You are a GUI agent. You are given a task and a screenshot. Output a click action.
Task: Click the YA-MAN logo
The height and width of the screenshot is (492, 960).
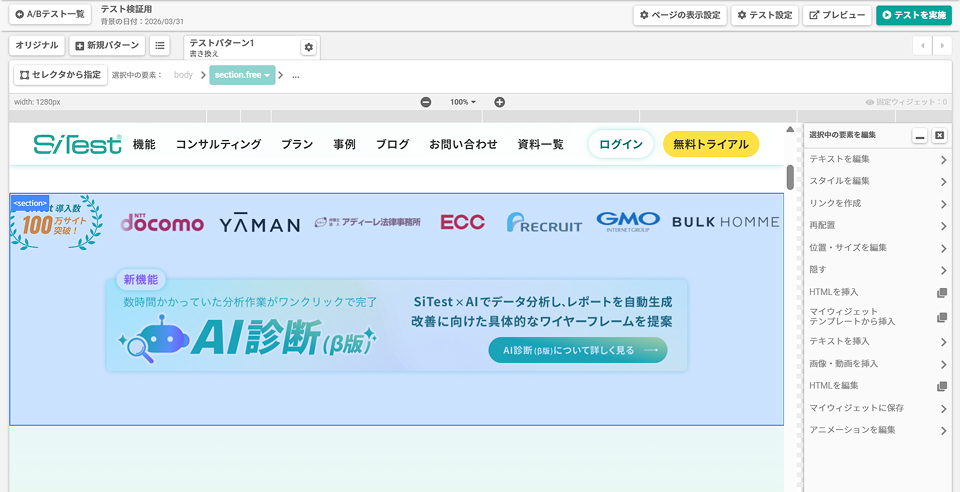260,224
